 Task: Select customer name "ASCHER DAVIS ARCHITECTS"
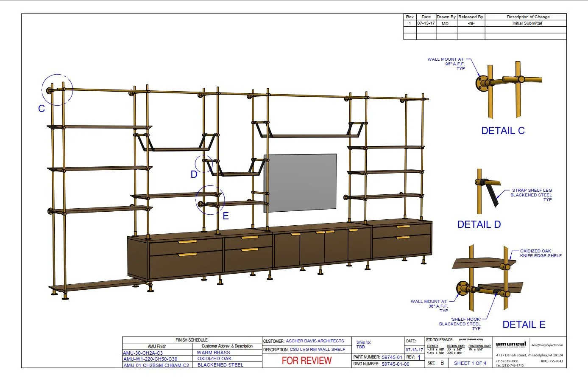point(315,341)
